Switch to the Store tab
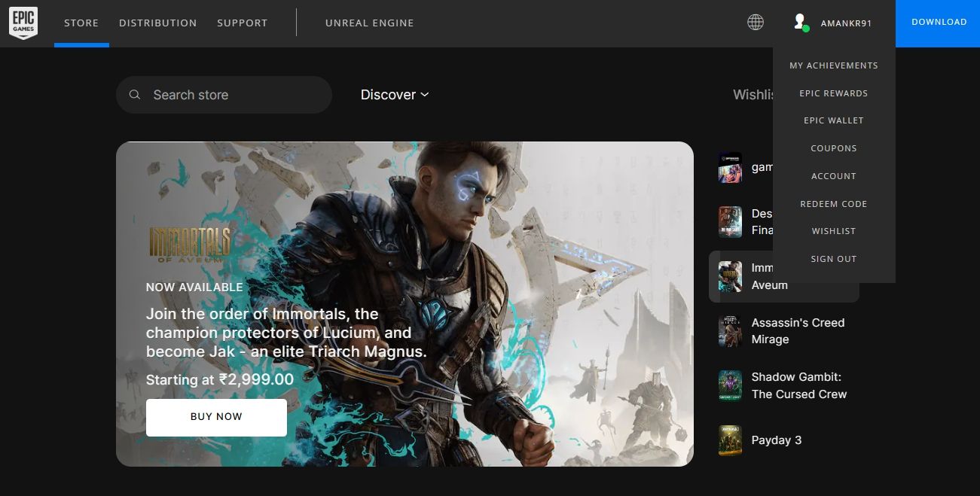 [x=81, y=23]
